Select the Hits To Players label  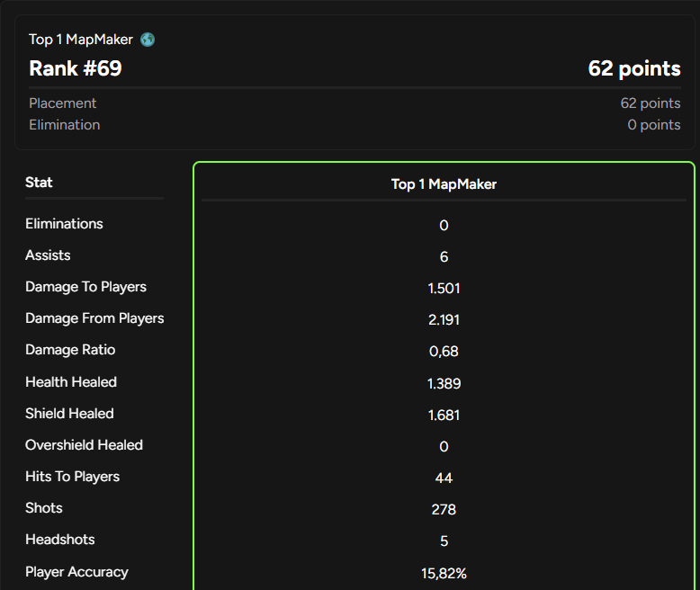(x=72, y=477)
